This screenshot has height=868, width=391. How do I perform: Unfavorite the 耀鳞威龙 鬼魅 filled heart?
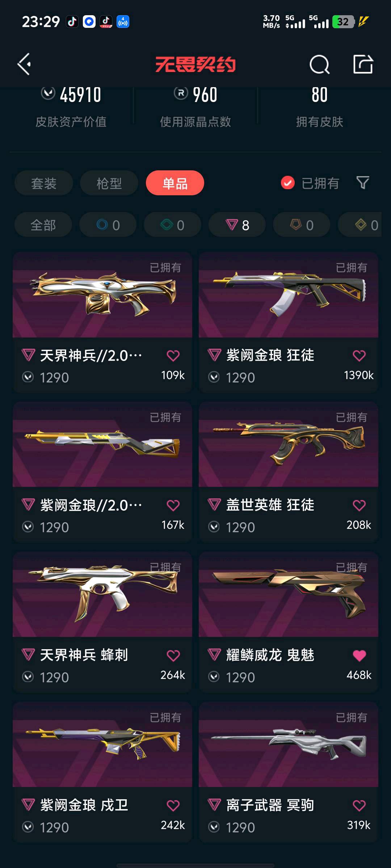[359, 655]
